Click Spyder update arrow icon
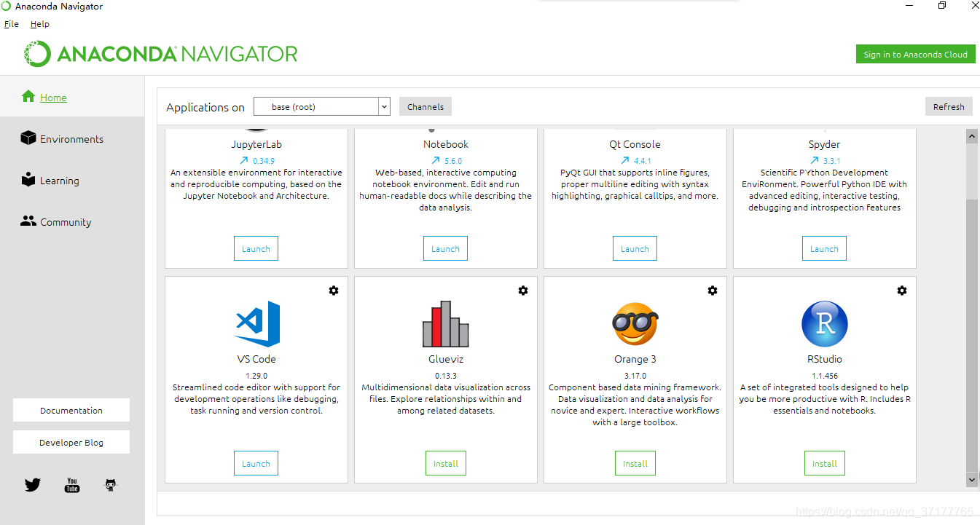Viewport: 980px width, 525px height. (815, 160)
